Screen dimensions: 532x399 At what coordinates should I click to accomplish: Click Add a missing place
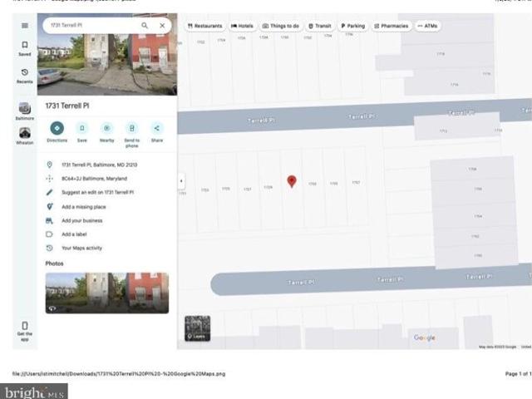(107, 207)
